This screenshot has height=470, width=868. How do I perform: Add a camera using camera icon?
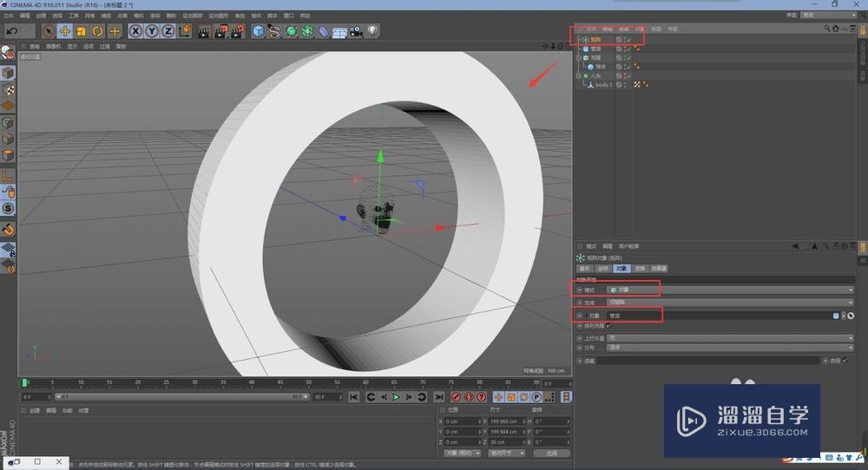[356, 31]
